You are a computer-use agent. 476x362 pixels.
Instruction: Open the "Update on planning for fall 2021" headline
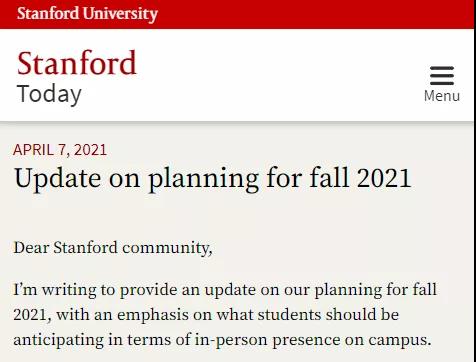click(x=212, y=179)
